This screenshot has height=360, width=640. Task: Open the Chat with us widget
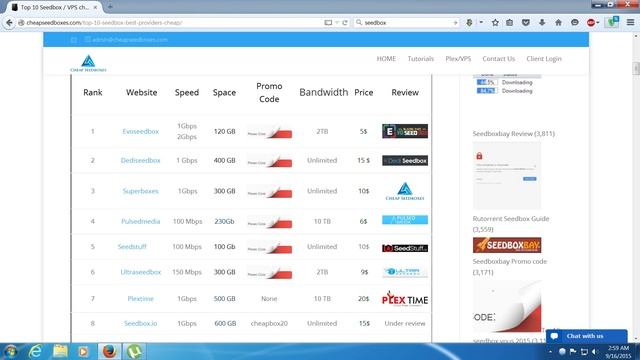pos(586,336)
